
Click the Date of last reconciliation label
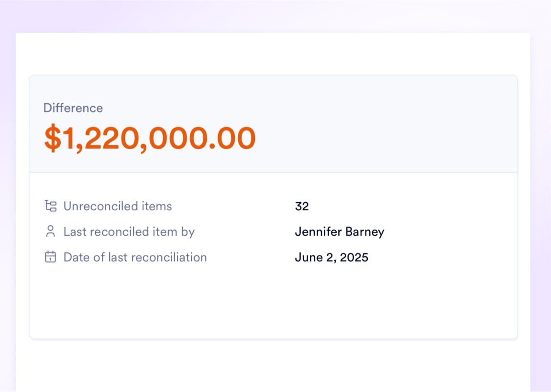pyautogui.click(x=135, y=257)
